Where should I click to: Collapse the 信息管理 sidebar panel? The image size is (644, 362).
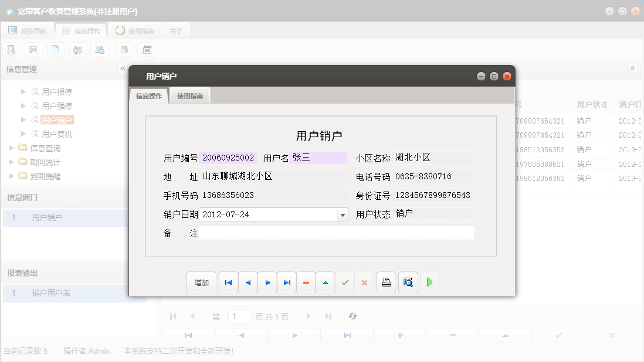click(x=123, y=69)
